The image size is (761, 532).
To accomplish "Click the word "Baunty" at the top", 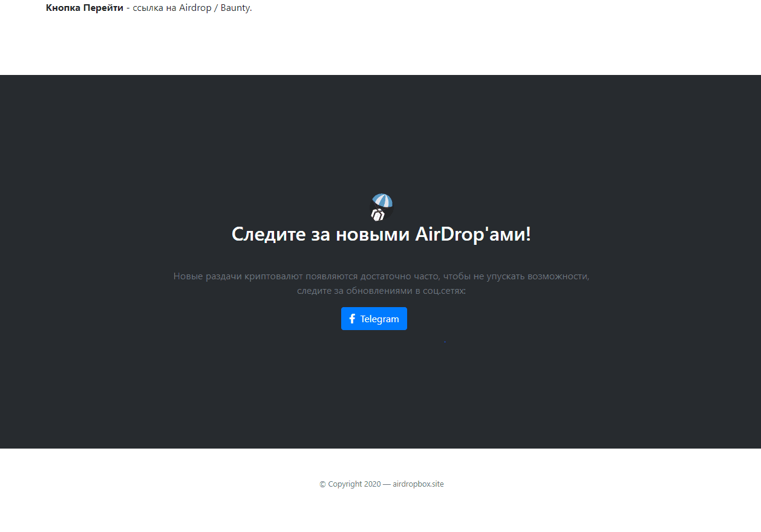I will [x=235, y=8].
